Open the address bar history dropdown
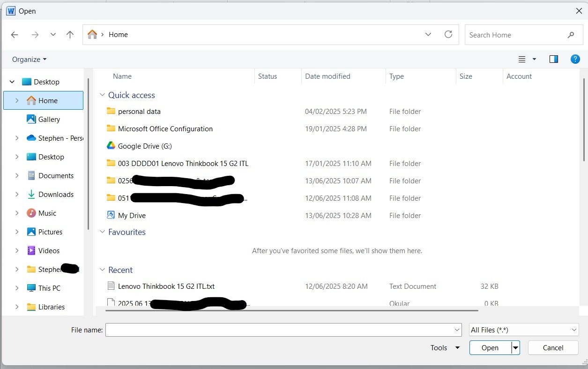This screenshot has width=588, height=369. coord(428,34)
